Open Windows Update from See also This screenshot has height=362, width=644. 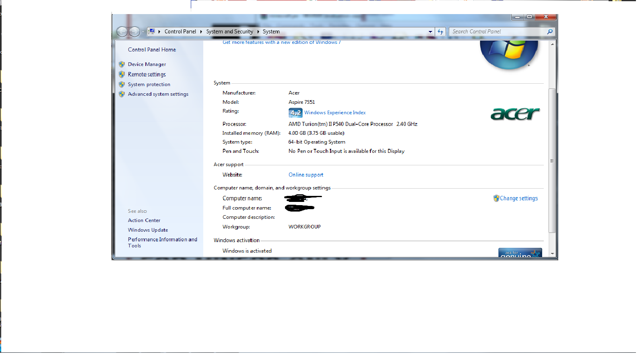[x=148, y=230]
